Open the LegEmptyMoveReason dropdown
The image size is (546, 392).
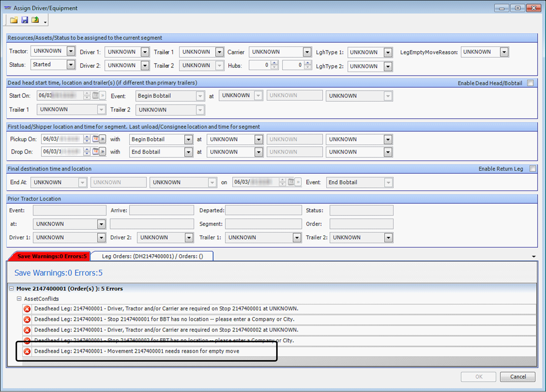[504, 52]
